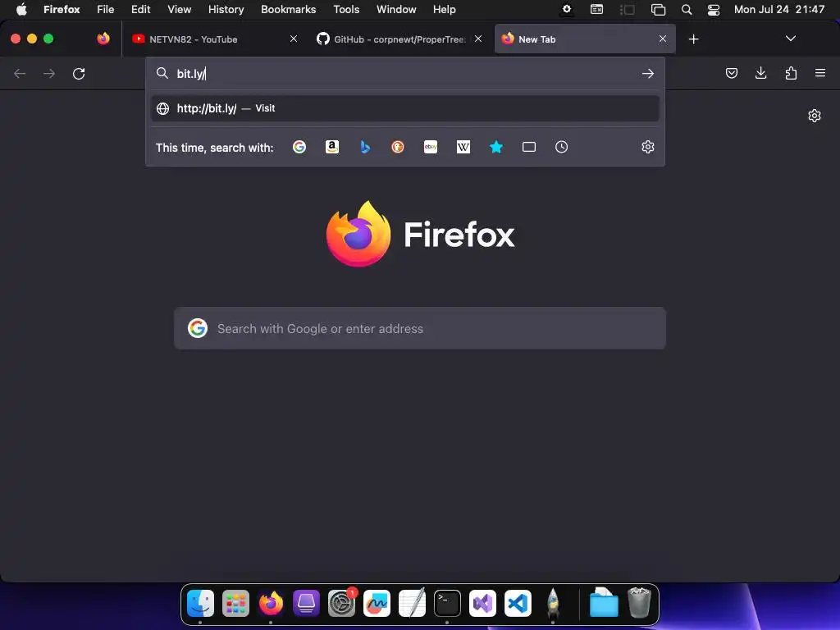The width and height of the screenshot is (840, 630).
Task: Open the Downloads panel
Action: 760,73
